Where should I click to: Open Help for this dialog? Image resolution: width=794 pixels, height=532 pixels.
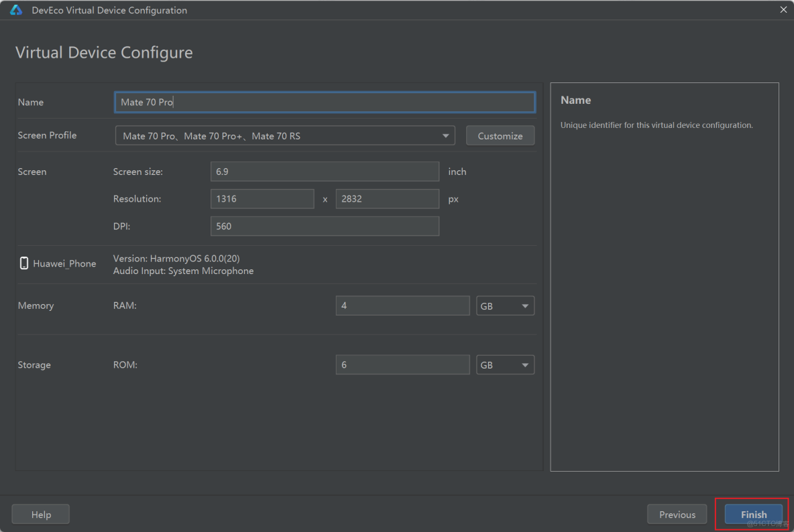coord(41,515)
